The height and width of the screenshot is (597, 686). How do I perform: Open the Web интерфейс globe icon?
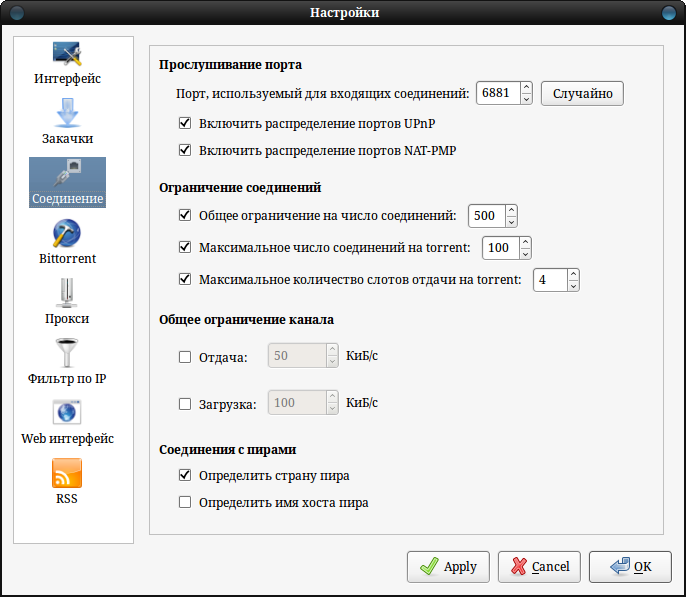click(67, 412)
